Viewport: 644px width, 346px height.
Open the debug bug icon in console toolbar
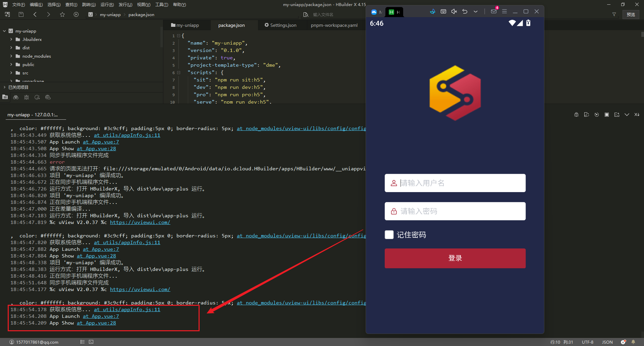point(576,115)
